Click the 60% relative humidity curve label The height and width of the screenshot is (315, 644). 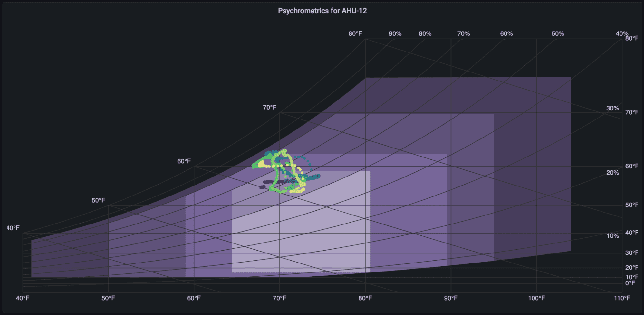tap(506, 33)
